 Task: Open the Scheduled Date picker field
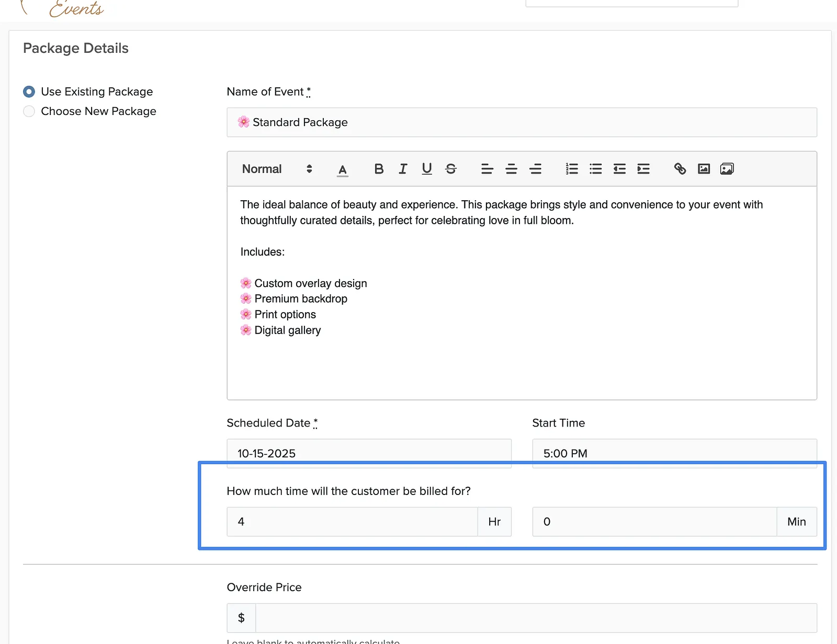click(369, 453)
